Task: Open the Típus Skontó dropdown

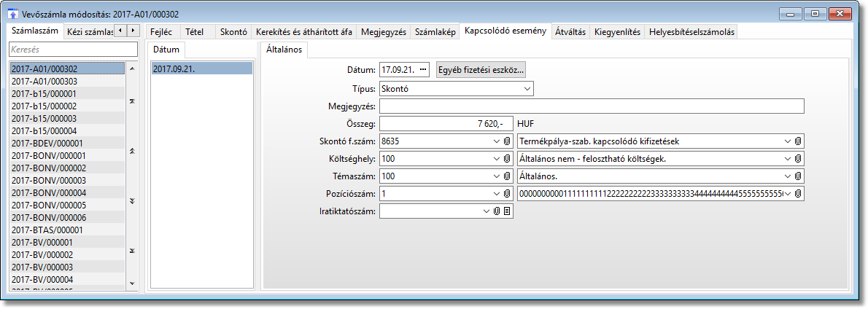Action: pos(527,89)
